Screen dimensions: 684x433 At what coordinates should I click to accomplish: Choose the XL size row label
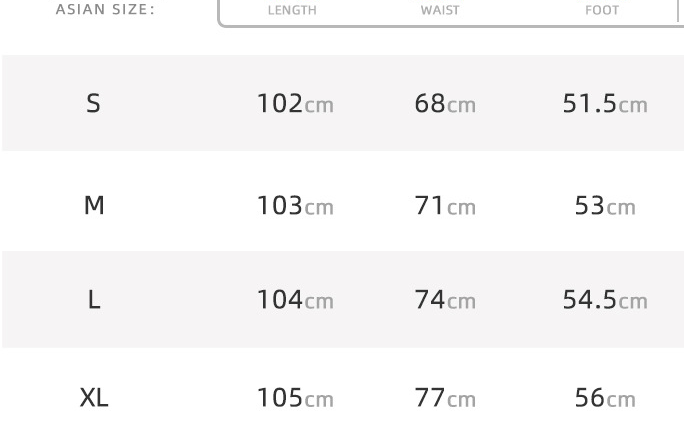click(93, 397)
